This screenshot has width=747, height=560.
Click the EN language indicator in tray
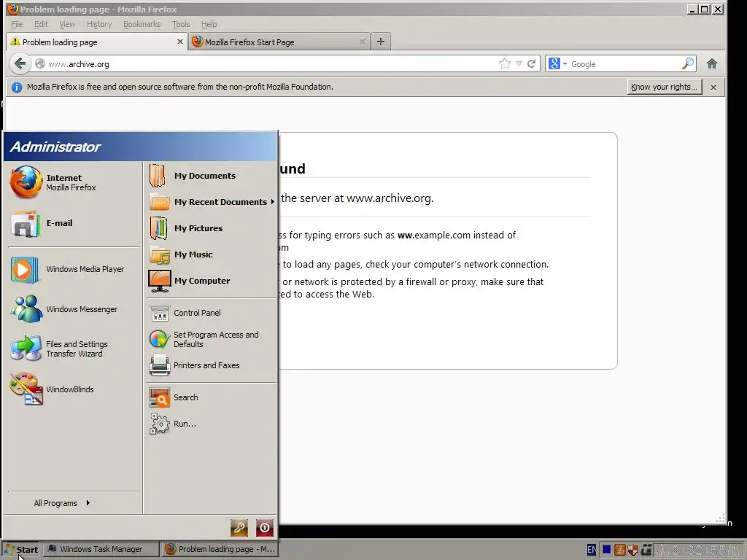591,550
